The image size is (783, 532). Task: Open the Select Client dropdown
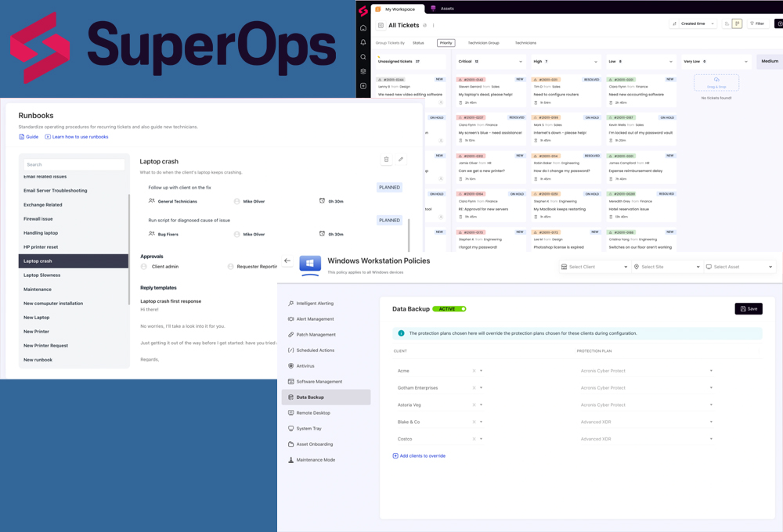(x=595, y=267)
